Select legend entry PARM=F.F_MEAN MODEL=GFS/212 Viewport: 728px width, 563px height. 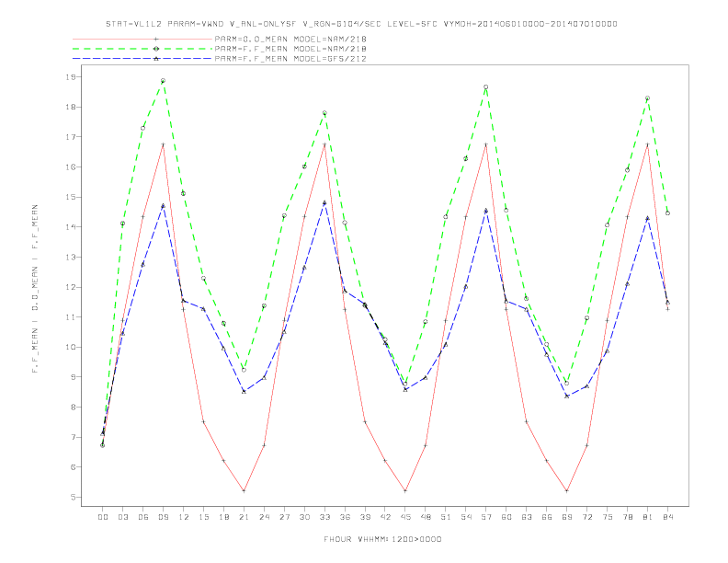click(290, 59)
